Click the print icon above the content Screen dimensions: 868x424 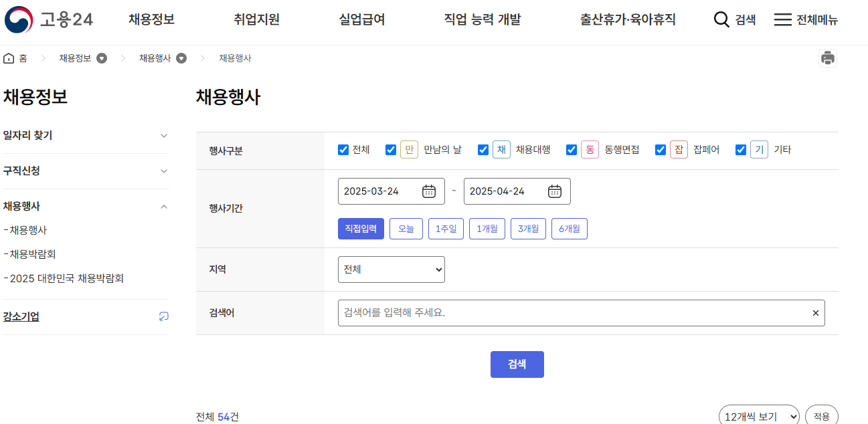[x=828, y=58]
